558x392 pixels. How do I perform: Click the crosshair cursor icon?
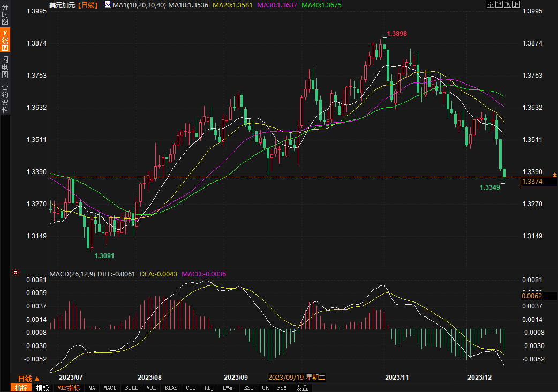pyautogui.click(x=490, y=4)
